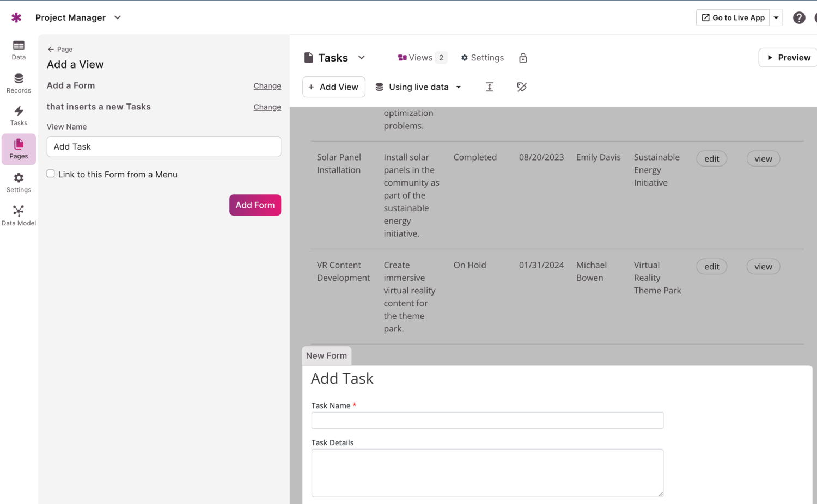The image size is (817, 504).
Task: Click Change next to Add a Form
Action: (x=267, y=85)
